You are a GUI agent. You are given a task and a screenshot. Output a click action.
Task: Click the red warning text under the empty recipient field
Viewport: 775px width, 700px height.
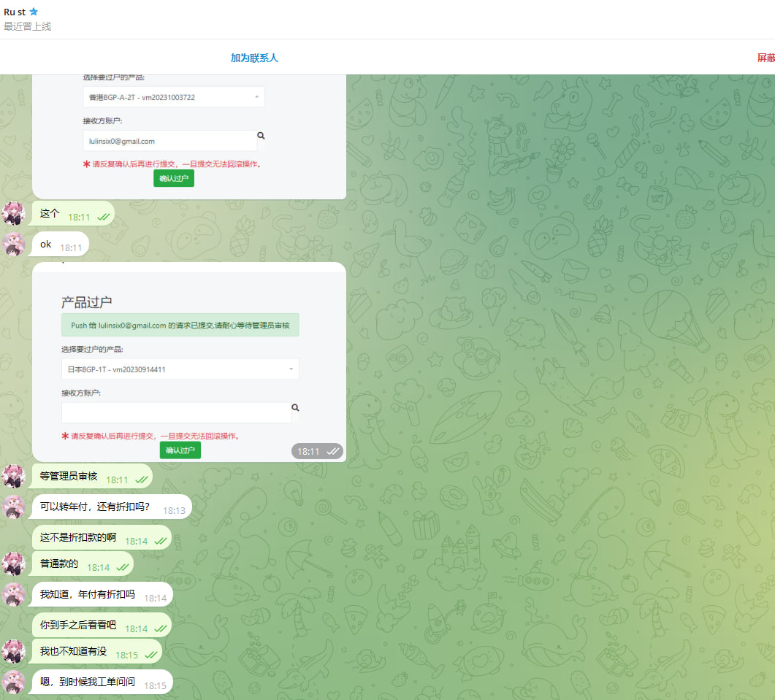(x=150, y=436)
